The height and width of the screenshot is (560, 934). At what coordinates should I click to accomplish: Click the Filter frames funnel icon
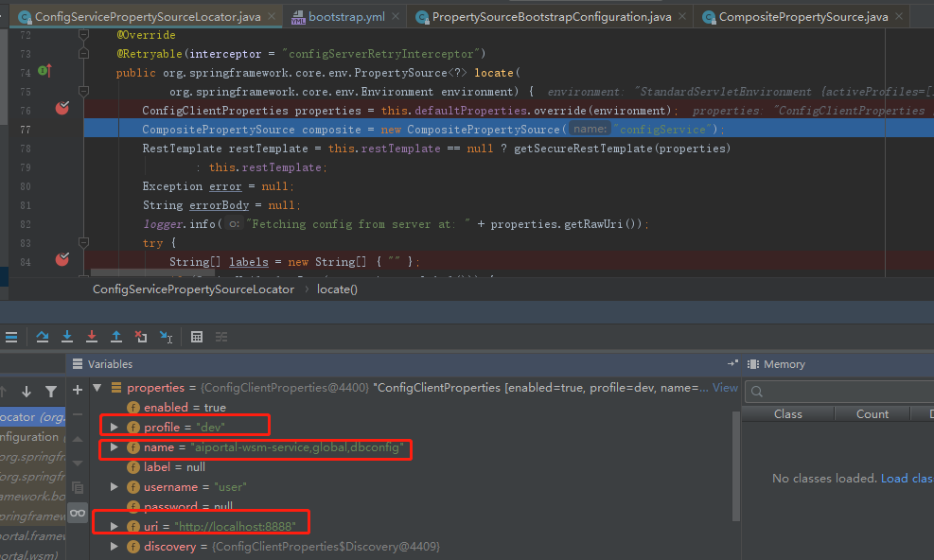click(51, 392)
